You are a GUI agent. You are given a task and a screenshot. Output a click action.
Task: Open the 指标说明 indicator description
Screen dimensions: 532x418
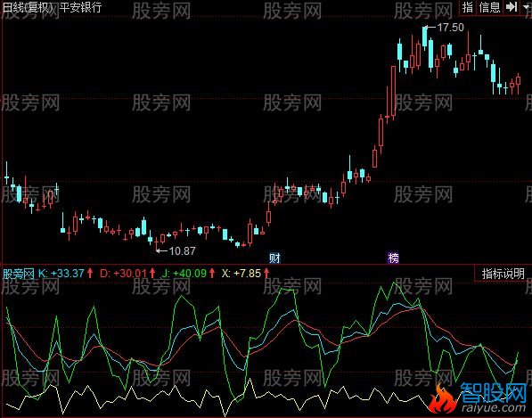point(503,274)
